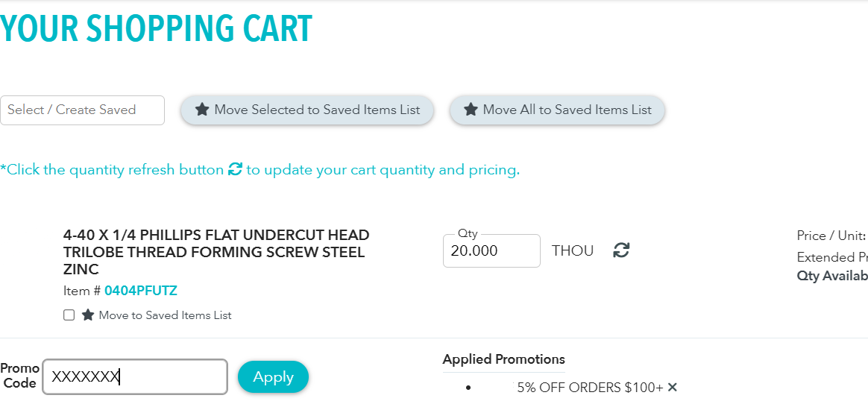Viewport: 868px width, 407px height.
Task: Click the THOU unit label
Action: [x=573, y=251]
